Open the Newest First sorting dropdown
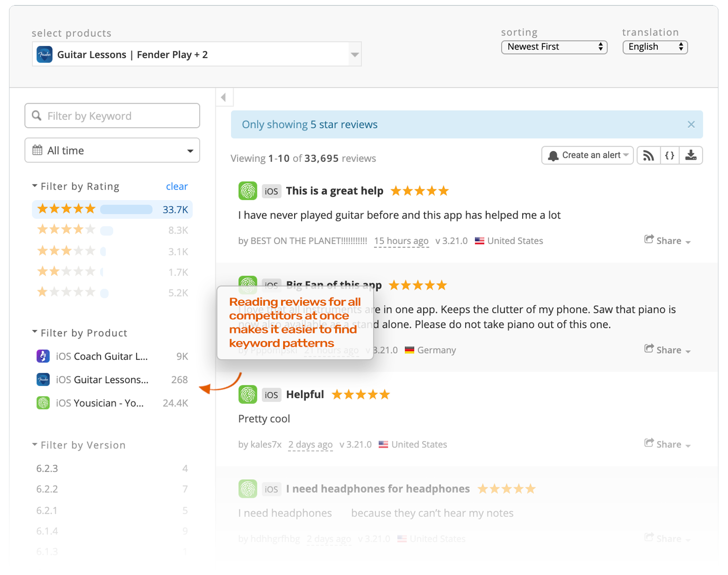 point(554,47)
